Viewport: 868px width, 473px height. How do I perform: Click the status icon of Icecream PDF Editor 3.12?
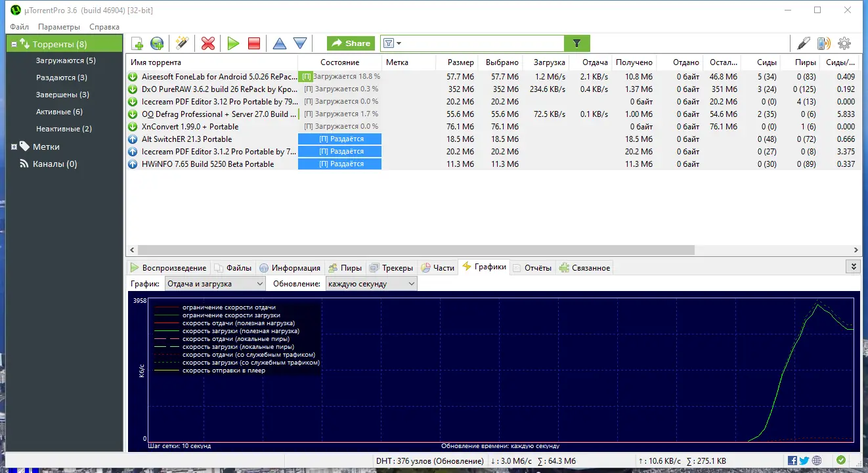133,102
